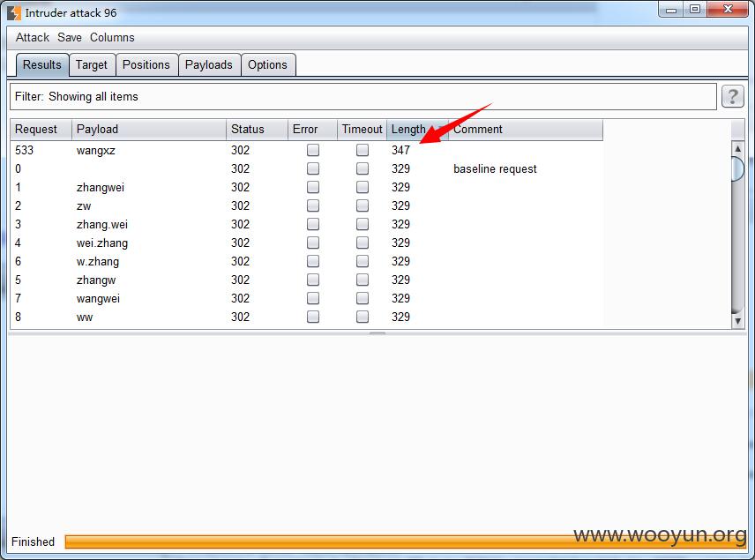
Task: Sort by the Request column header
Action: coord(41,129)
